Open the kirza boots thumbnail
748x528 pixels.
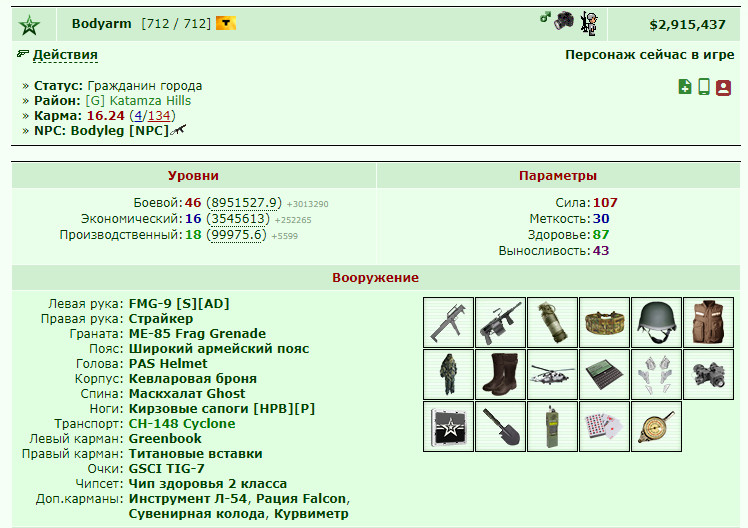click(x=500, y=374)
